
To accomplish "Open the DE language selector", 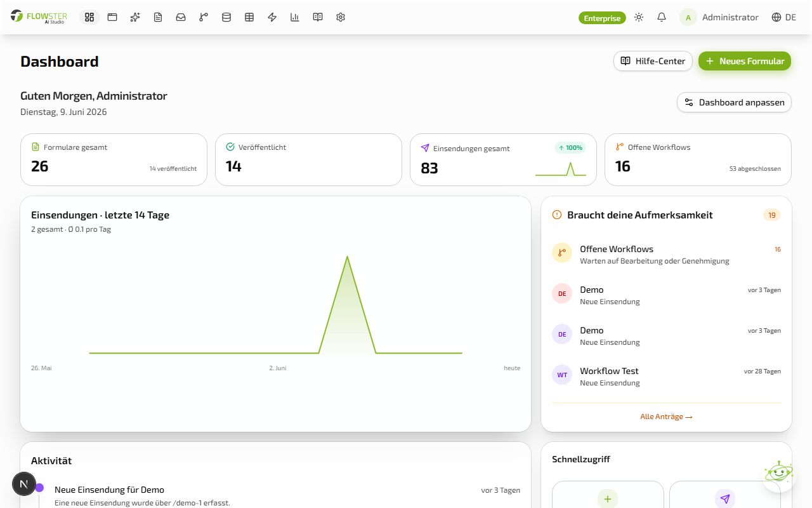I will (783, 17).
